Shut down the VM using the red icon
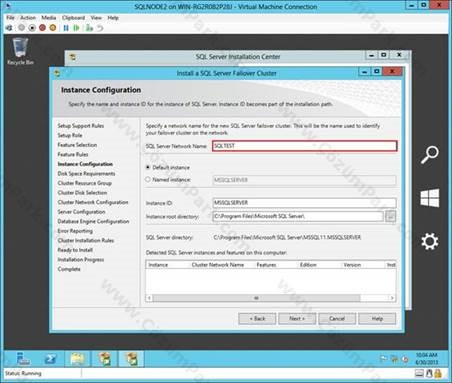The image size is (452, 383). click(42, 28)
